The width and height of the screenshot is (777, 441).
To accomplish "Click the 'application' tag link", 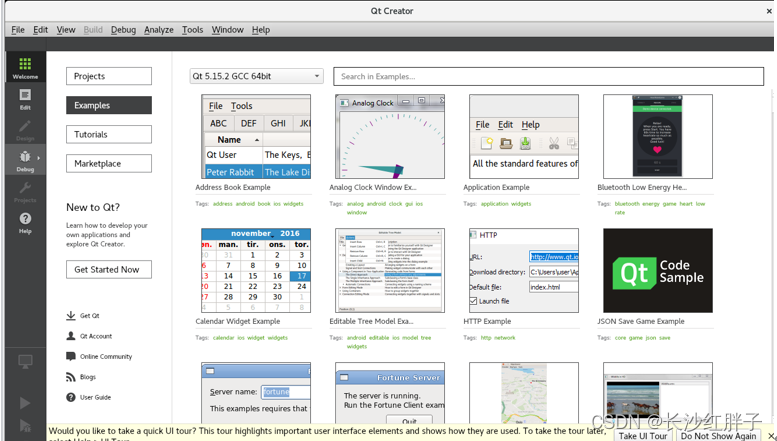I will [x=495, y=204].
